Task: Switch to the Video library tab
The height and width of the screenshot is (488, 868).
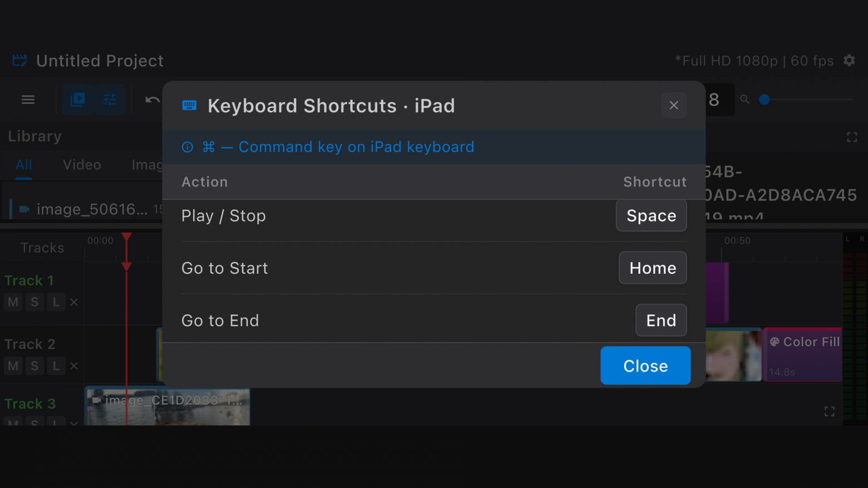Action: 82,165
